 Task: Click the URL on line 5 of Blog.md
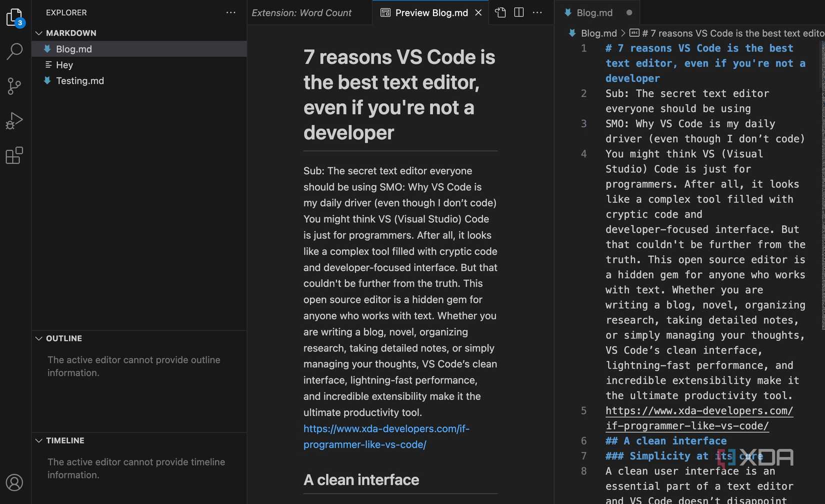coord(699,410)
